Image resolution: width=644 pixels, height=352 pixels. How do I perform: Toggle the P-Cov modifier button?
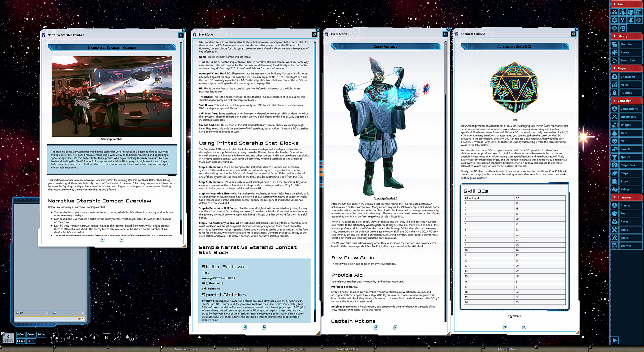coord(21,334)
